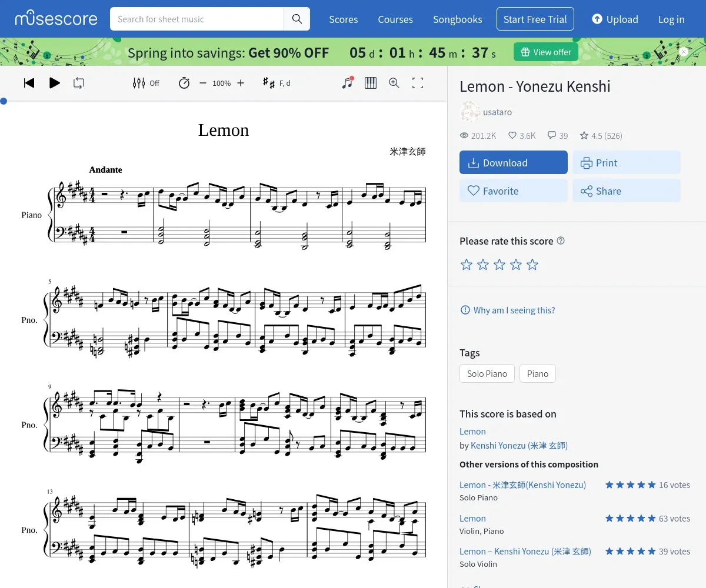This screenshot has width=706, height=588.
Task: Click the View offer button
Action: click(546, 52)
